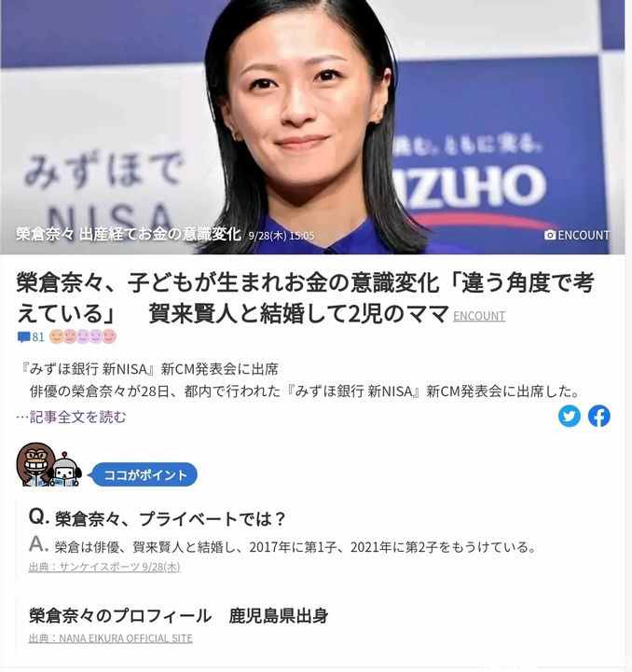632x672 pixels.
Task: Open NANA EIKURA OFFICIAL SITE source link
Action: [111, 638]
